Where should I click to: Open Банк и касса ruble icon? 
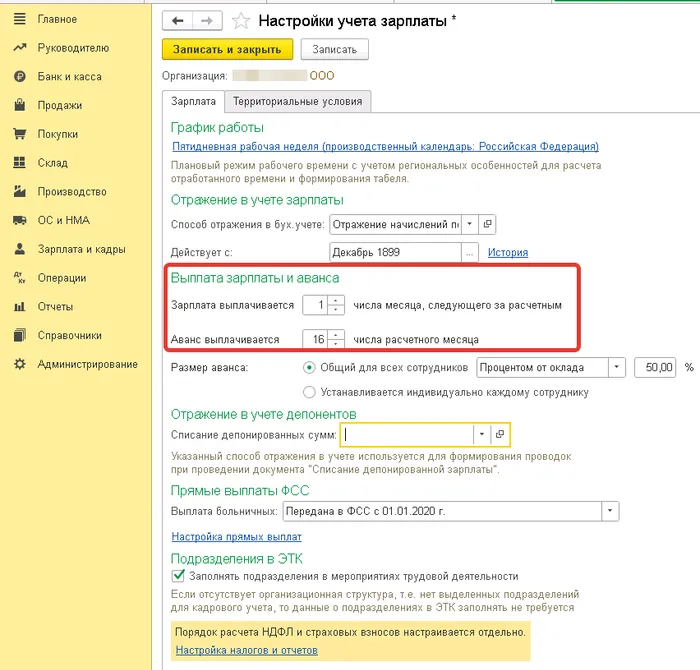(x=19, y=76)
